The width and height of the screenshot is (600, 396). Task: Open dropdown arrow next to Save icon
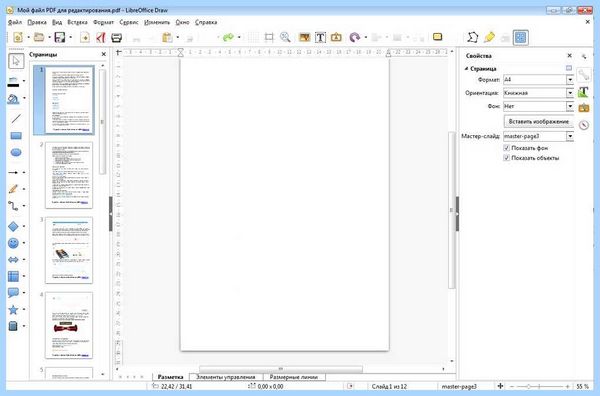pos(70,37)
